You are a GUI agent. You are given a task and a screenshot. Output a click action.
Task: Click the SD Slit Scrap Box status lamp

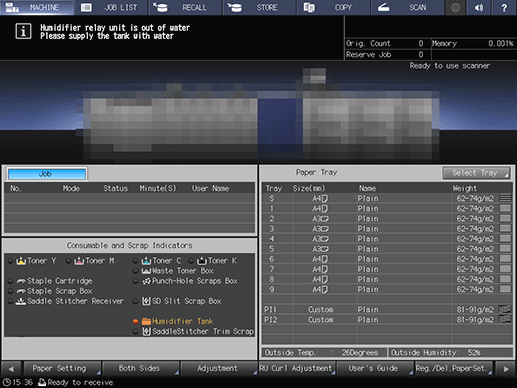tap(136, 301)
